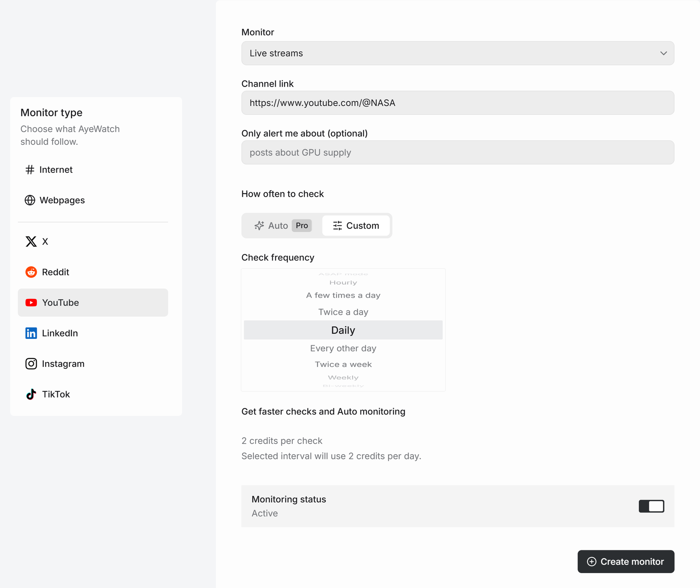The width and height of the screenshot is (700, 588).
Task: Click the YouTube logo icon
Action: pyautogui.click(x=31, y=303)
